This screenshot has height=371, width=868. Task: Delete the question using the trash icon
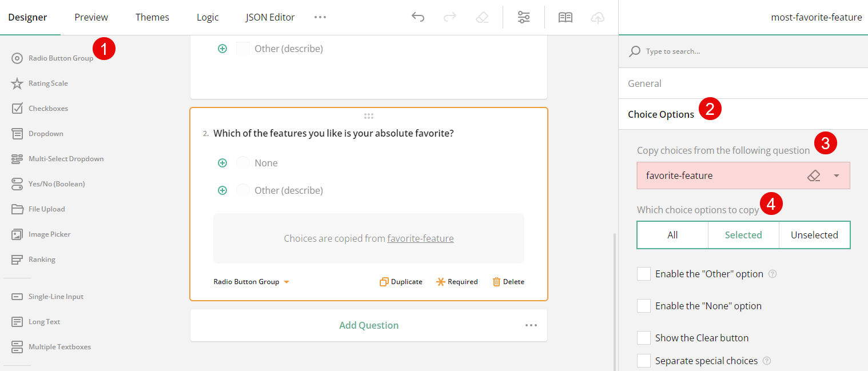click(508, 281)
